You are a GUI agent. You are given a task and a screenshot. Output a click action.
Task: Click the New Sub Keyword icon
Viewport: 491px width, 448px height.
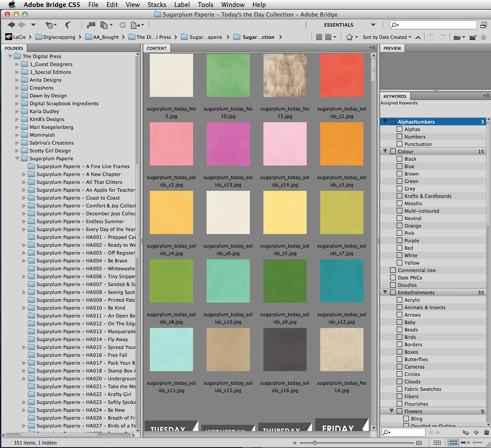coord(466,432)
